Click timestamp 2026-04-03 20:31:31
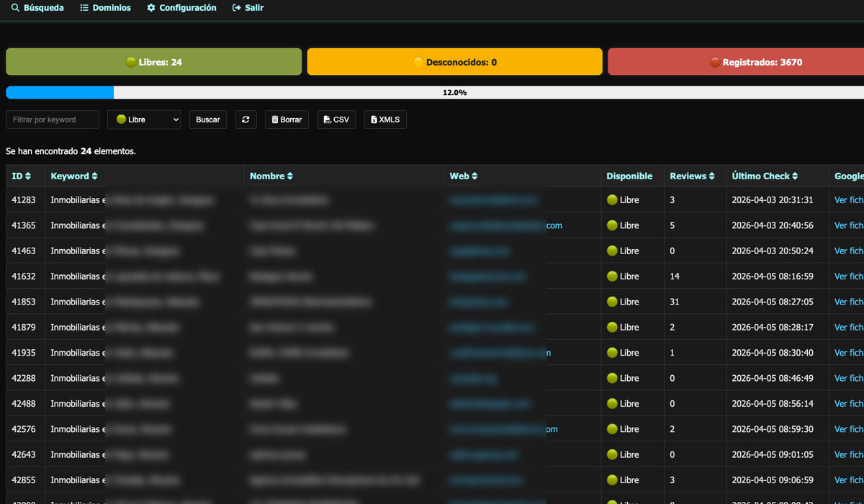This screenshot has width=864, height=504. click(x=773, y=200)
